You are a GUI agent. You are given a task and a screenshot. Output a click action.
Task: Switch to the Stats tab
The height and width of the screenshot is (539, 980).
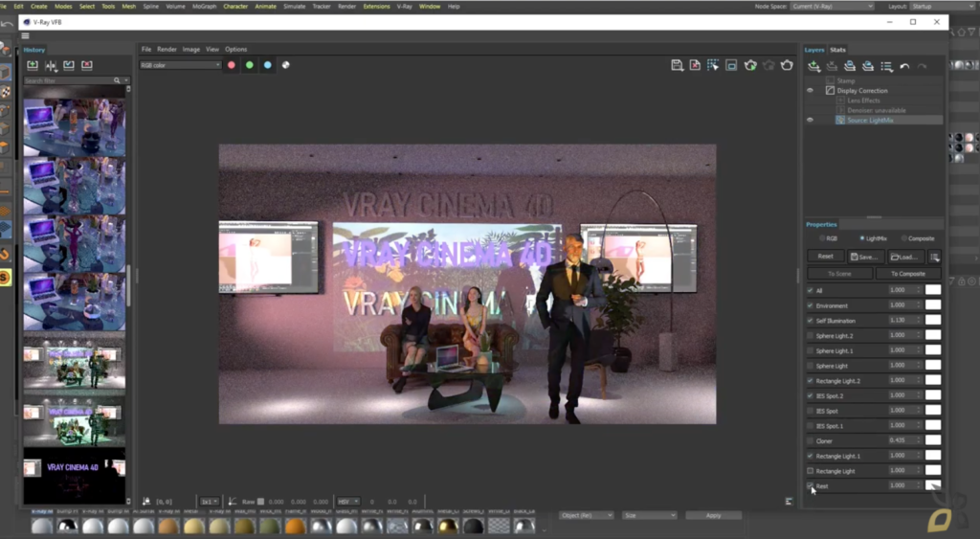pyautogui.click(x=837, y=50)
